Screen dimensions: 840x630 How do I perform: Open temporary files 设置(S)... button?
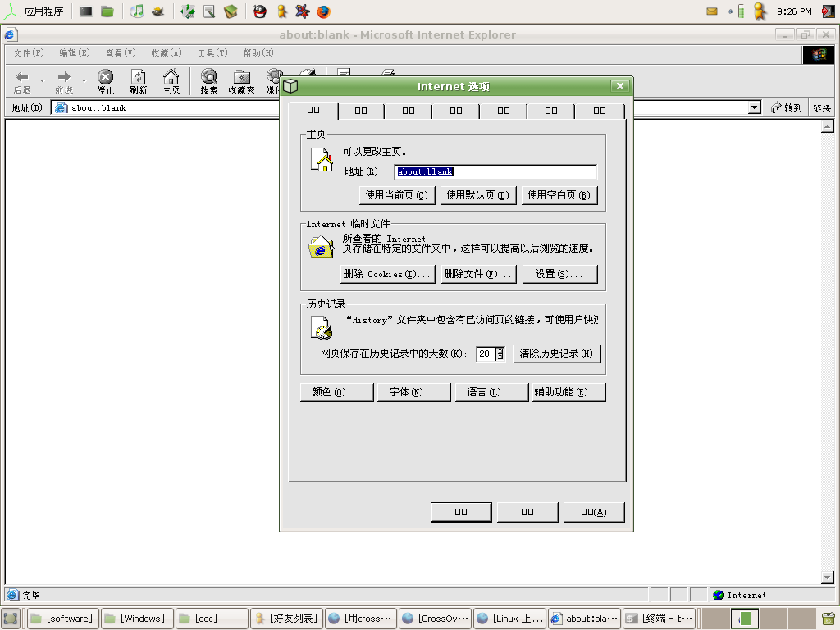tap(559, 274)
